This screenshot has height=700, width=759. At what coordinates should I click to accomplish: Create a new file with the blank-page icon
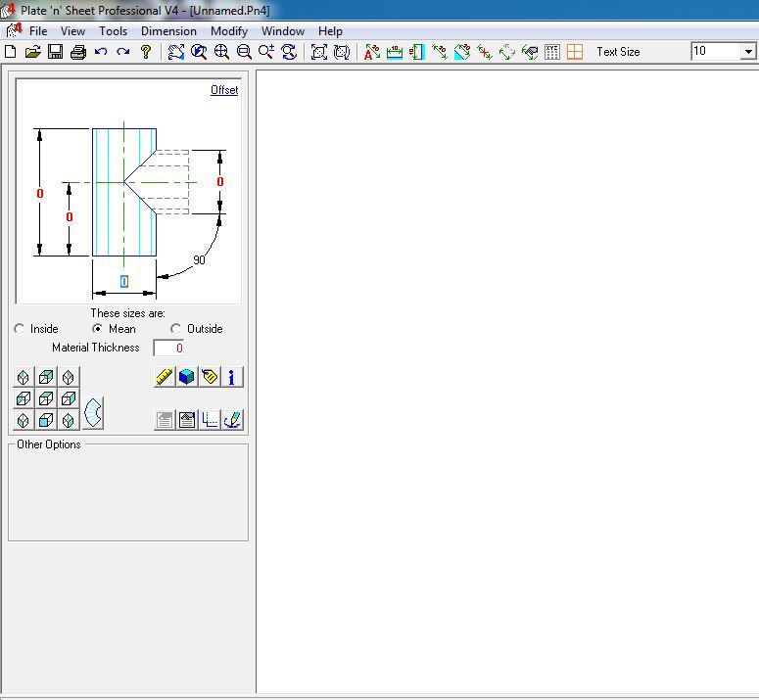coord(10,52)
